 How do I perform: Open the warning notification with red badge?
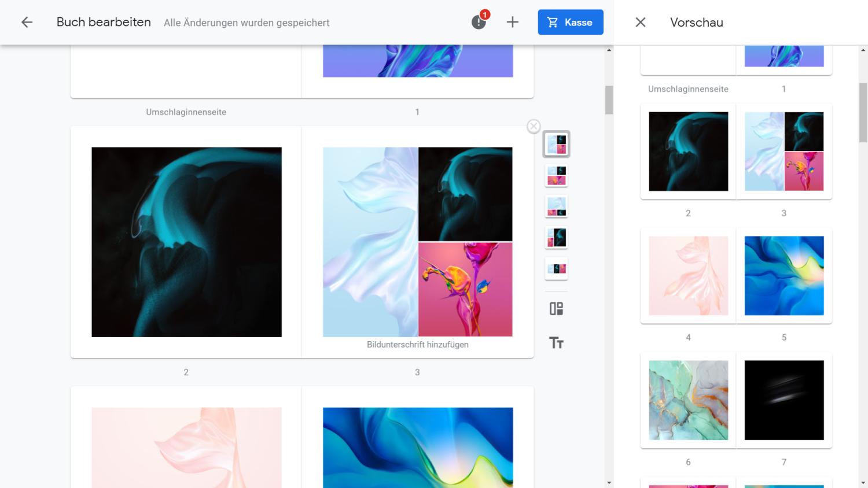[x=479, y=22]
